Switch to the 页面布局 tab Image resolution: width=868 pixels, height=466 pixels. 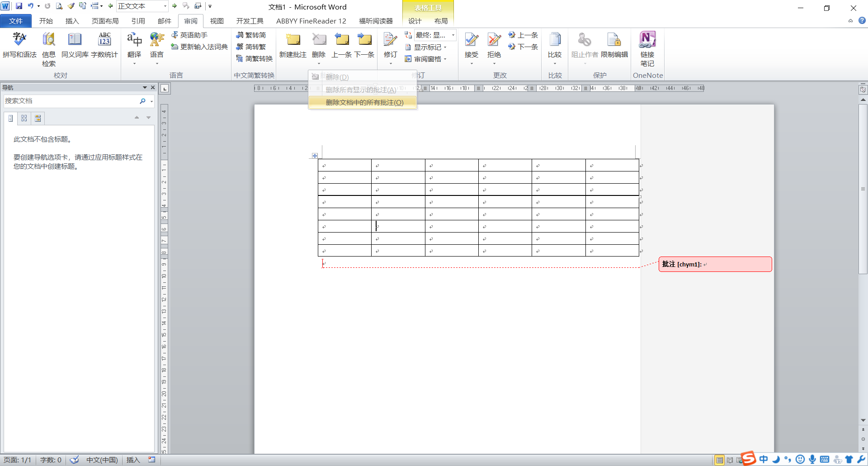tap(105, 21)
